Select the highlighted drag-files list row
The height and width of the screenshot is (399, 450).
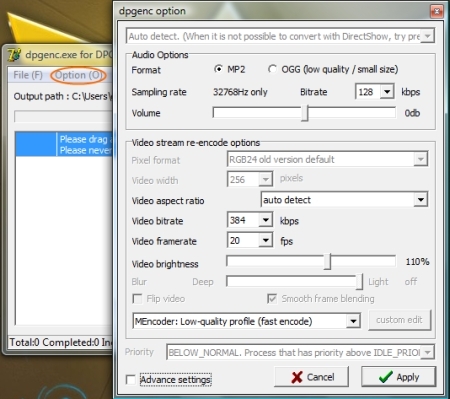pos(64,144)
